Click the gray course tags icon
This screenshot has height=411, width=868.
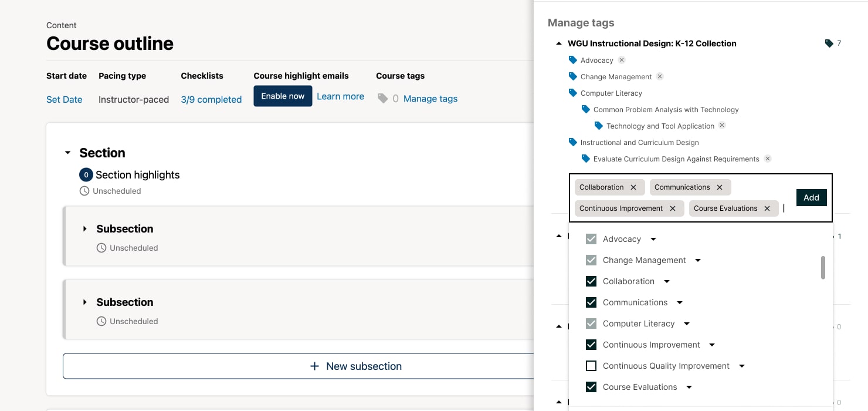click(x=383, y=99)
